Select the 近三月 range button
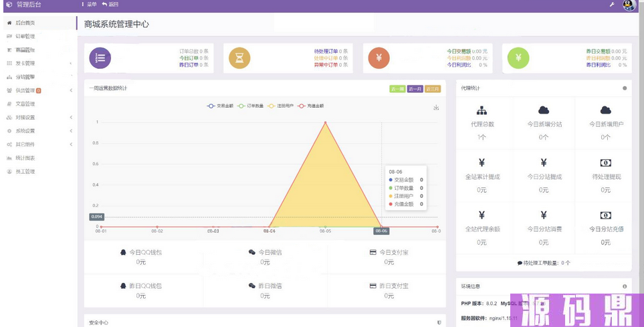 433,89
